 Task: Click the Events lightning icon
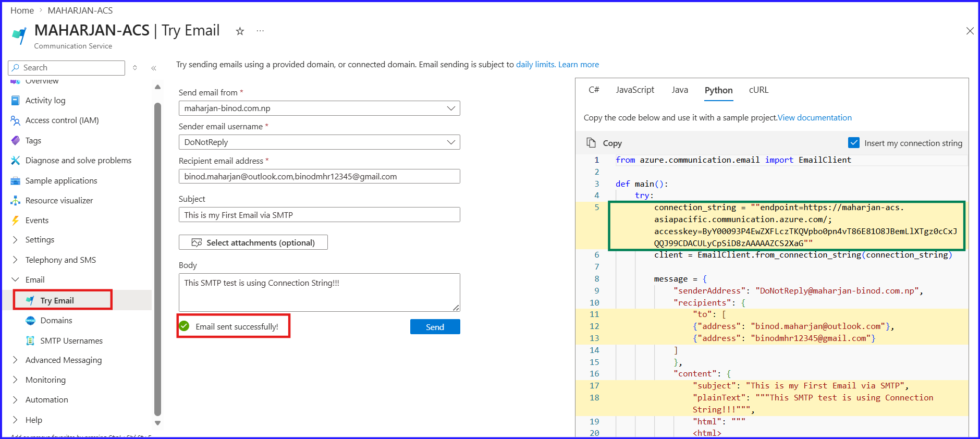click(x=15, y=221)
